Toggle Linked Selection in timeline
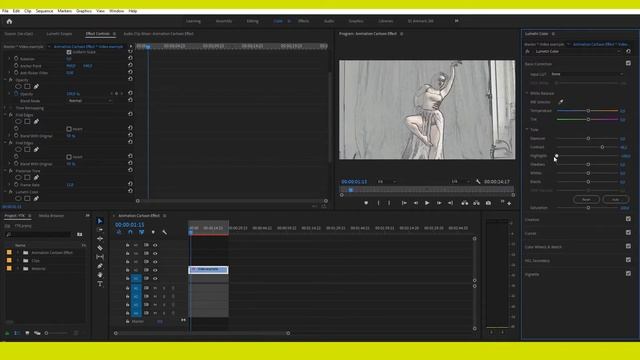The height and width of the screenshot is (360, 640). [142, 232]
